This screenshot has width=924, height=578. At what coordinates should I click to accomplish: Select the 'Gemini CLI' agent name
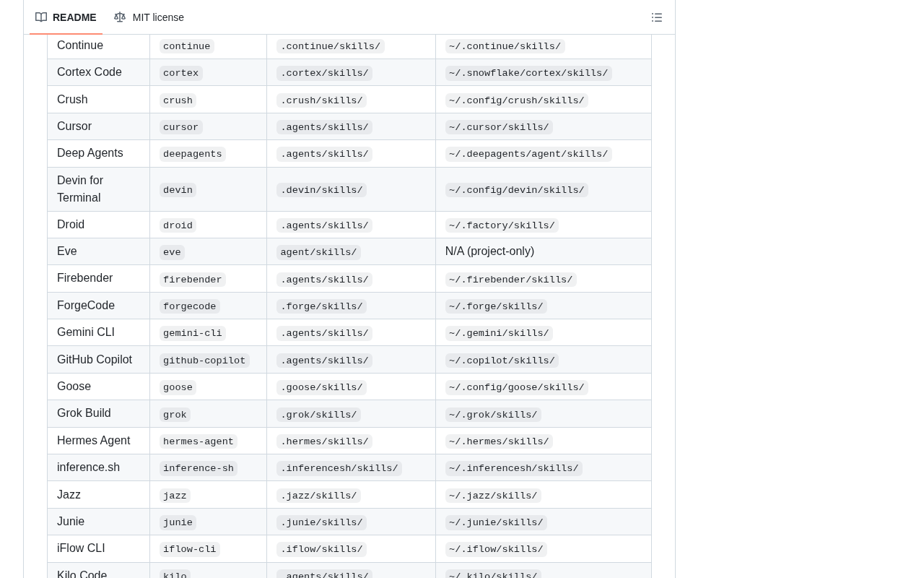tap(86, 332)
